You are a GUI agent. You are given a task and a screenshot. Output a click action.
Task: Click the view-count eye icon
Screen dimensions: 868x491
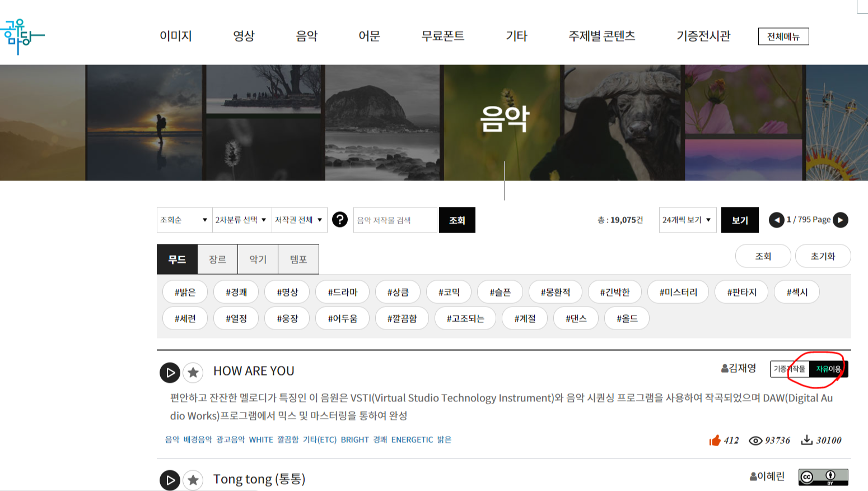755,441
